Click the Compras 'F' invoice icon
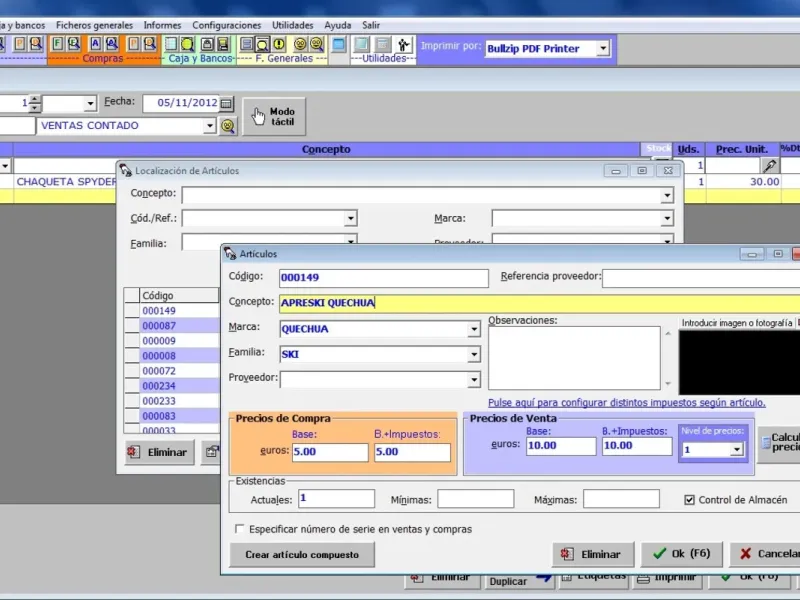 pos(58,44)
